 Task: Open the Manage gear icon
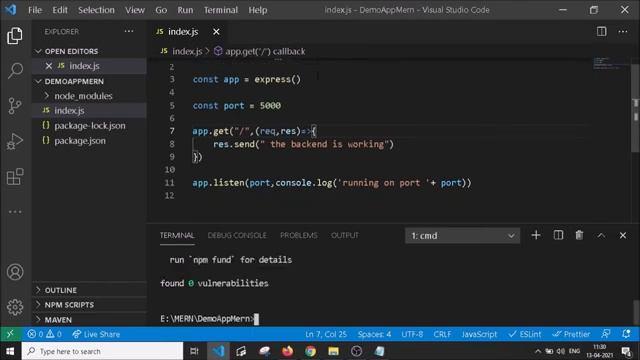coord(15,307)
